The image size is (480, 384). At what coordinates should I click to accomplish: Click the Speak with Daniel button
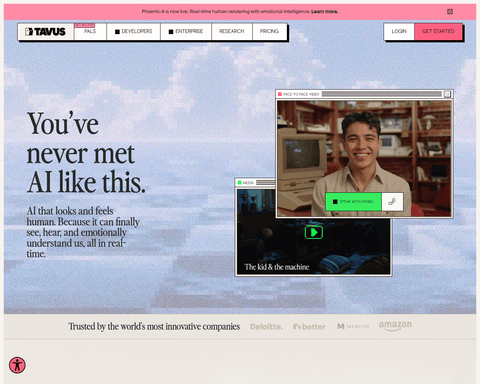point(353,202)
